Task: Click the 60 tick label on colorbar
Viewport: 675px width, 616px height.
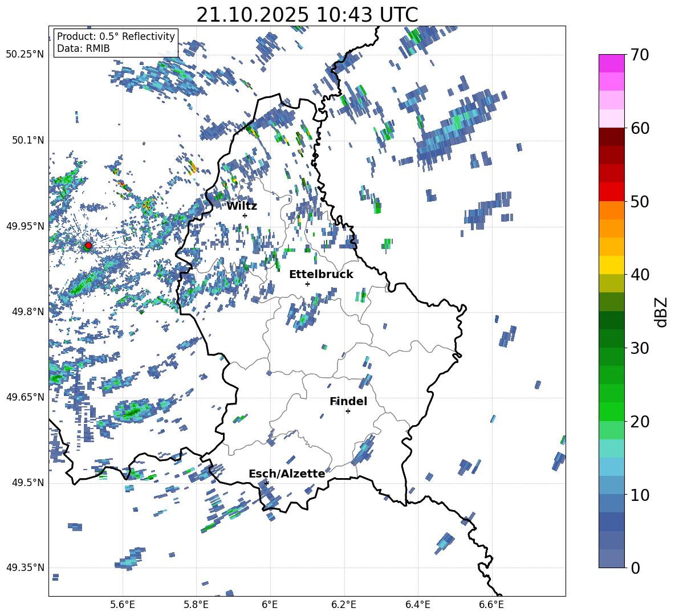Action: pyautogui.click(x=640, y=128)
